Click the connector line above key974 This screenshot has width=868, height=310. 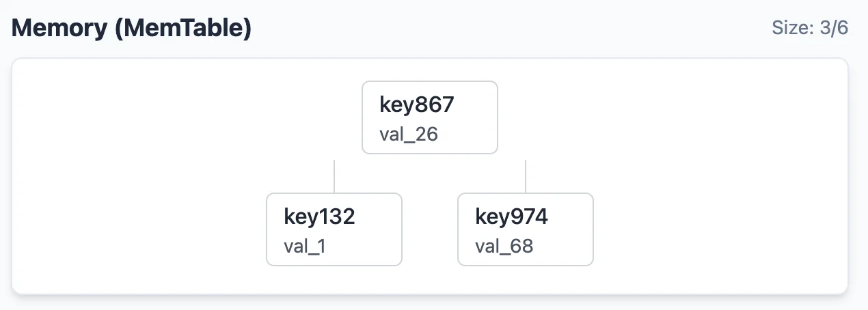(x=526, y=176)
